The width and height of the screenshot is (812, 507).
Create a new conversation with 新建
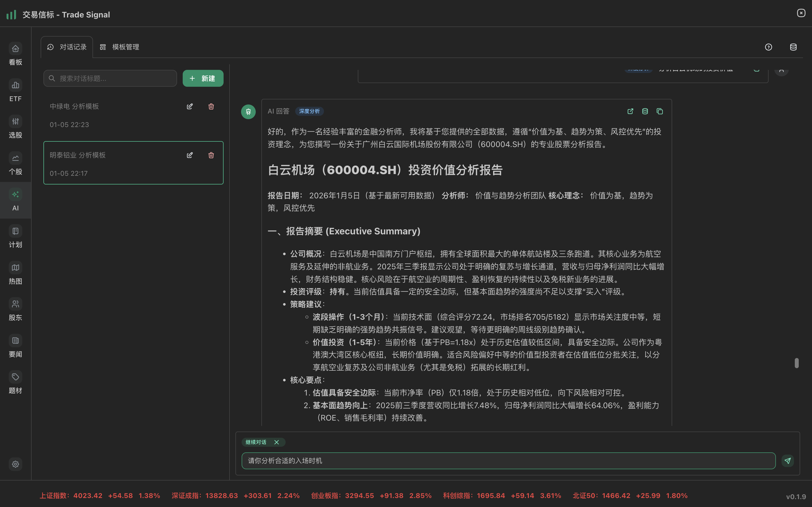click(x=203, y=78)
